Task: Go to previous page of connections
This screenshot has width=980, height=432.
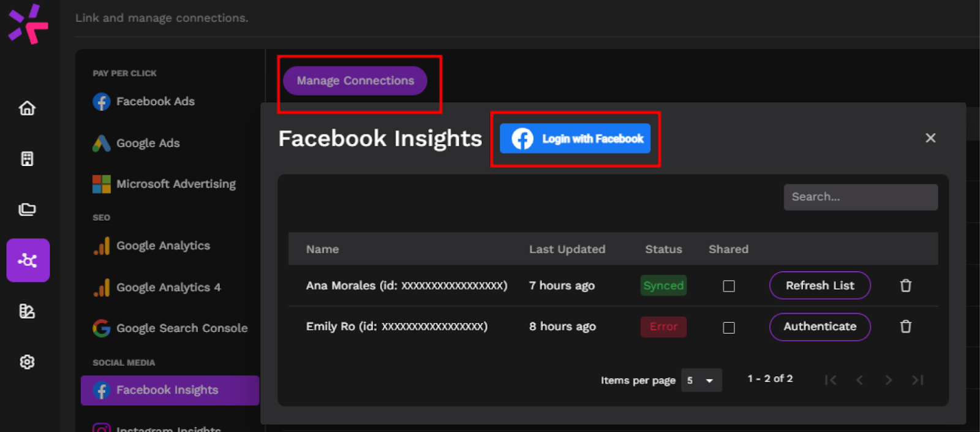Action: coord(859,380)
